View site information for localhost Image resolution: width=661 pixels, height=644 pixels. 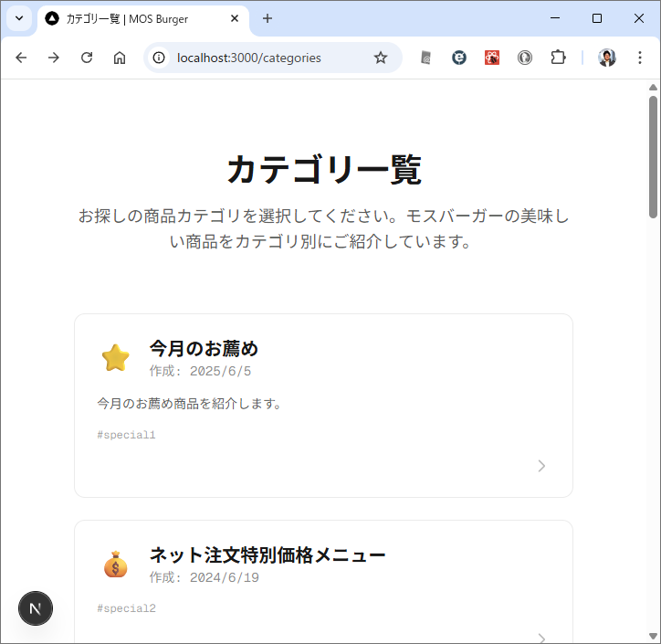[x=159, y=58]
